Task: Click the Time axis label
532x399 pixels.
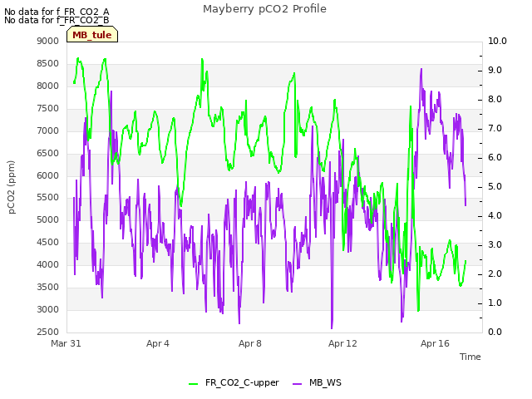Action: [x=470, y=357]
